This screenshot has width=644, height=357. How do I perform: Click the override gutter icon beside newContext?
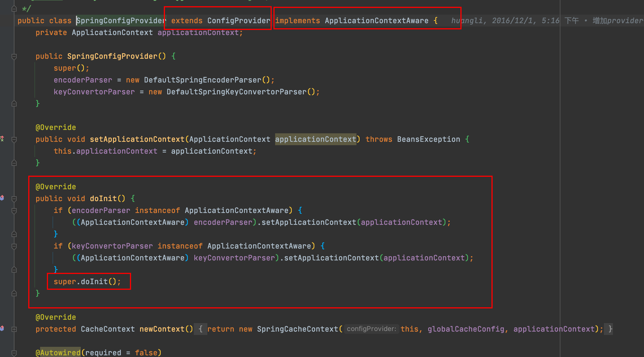pyautogui.click(x=2, y=328)
